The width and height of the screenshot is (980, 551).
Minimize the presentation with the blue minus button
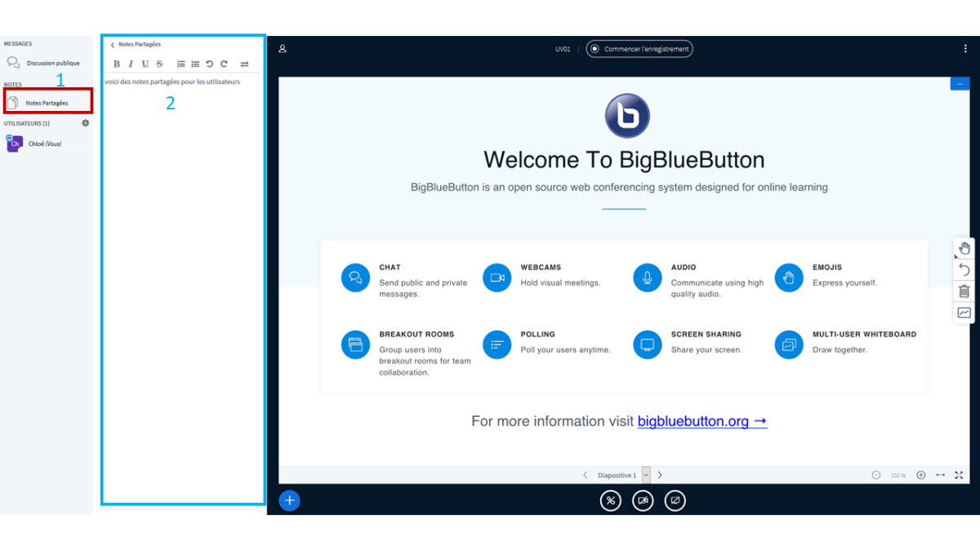click(960, 84)
